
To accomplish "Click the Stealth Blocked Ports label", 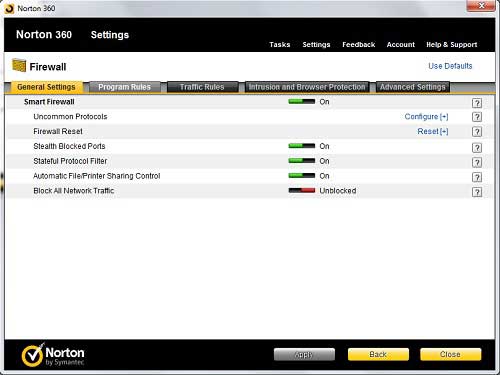I will click(x=69, y=146).
